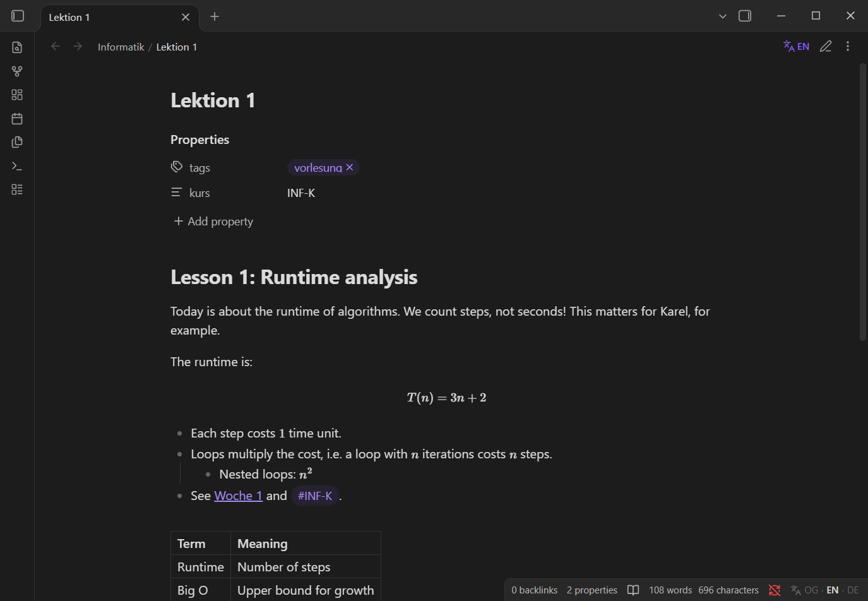Image resolution: width=868 pixels, height=601 pixels.
Task: Click the Number of steps table cell
Action: tap(306, 567)
